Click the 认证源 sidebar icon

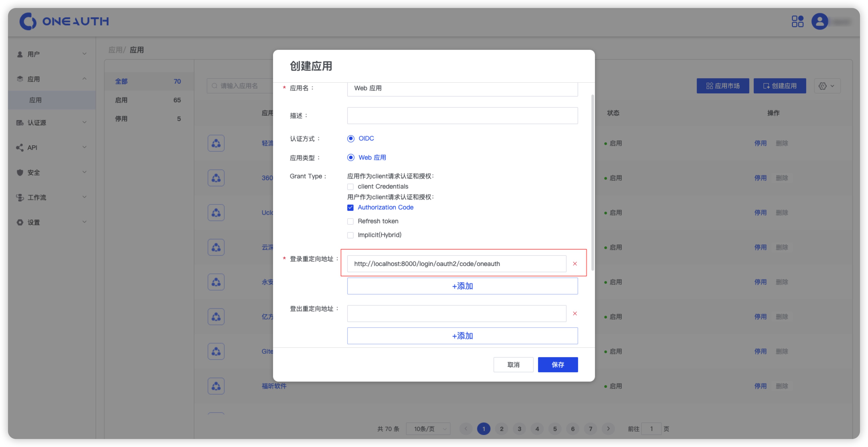point(20,122)
